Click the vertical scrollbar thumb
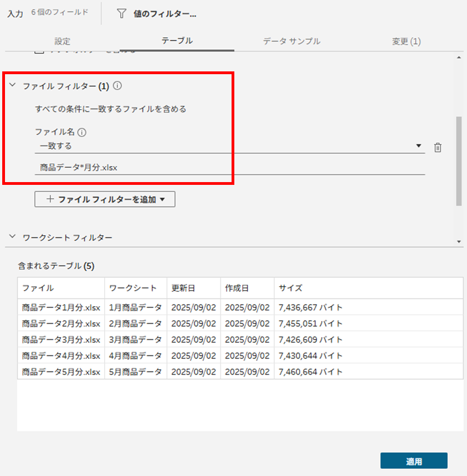This screenshot has height=476, width=467. (458, 161)
